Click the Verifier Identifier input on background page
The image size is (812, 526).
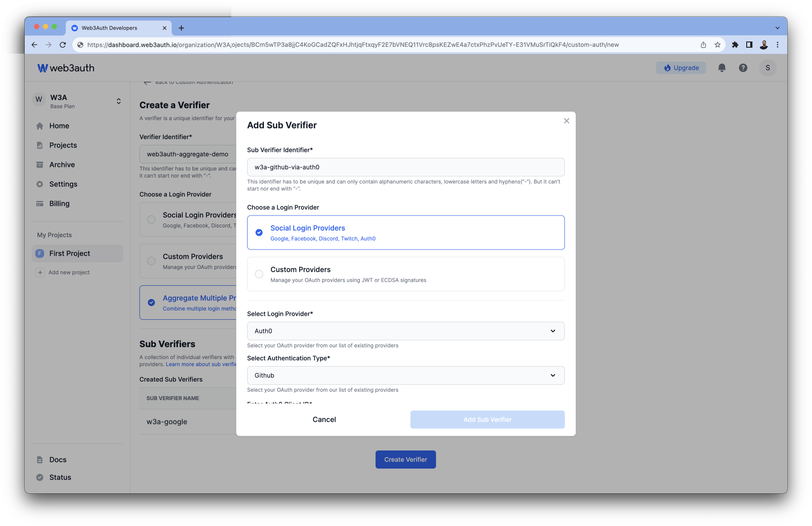pos(188,154)
